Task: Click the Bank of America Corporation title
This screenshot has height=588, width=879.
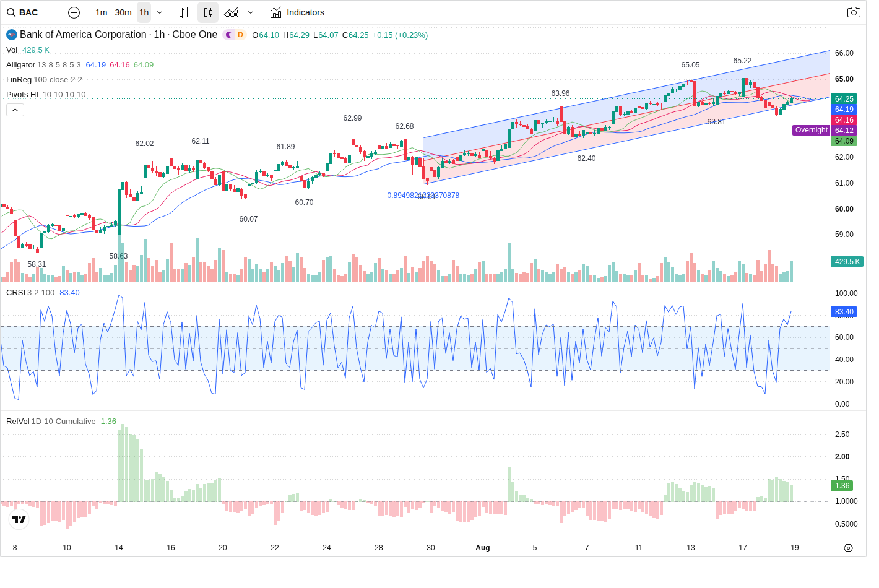Action: [x=83, y=35]
